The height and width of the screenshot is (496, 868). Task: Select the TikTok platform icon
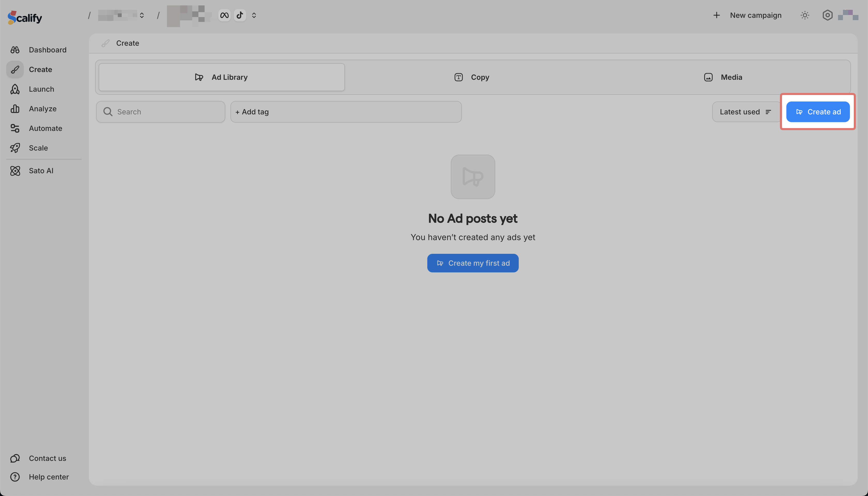[240, 15]
